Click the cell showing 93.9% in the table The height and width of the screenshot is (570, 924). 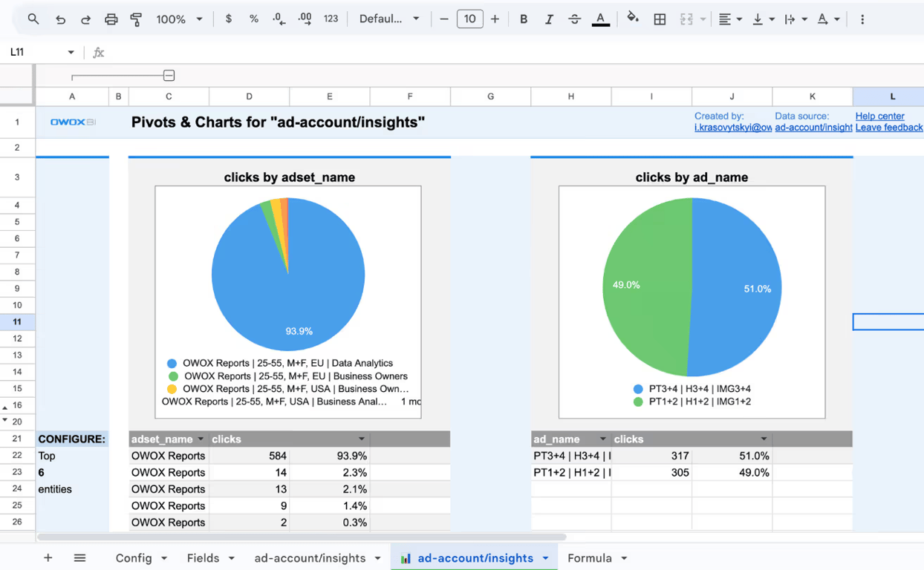pyautogui.click(x=330, y=456)
